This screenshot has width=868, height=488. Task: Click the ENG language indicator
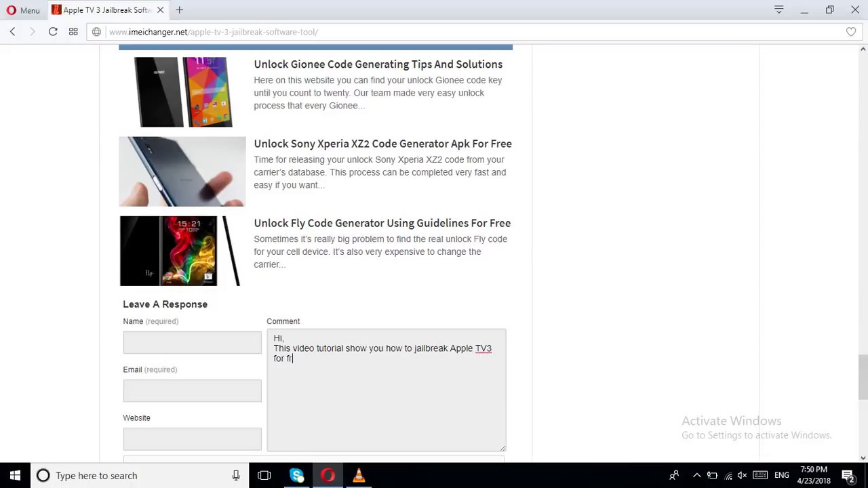(x=782, y=476)
